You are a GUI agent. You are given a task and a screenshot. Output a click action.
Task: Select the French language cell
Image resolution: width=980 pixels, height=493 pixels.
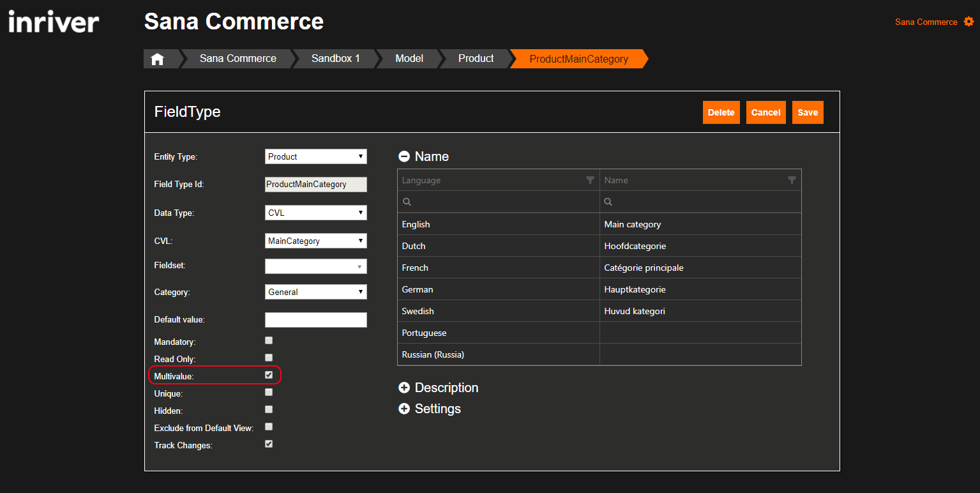(498, 268)
